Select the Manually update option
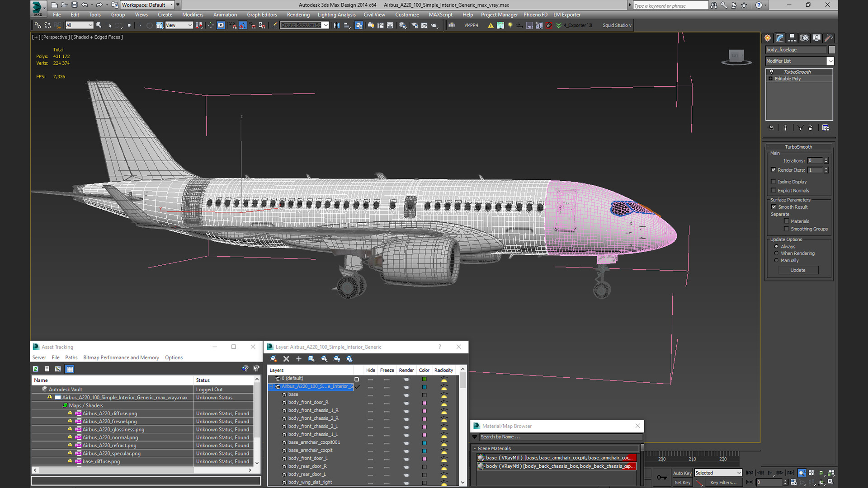This screenshot has width=868, height=488. click(x=777, y=261)
